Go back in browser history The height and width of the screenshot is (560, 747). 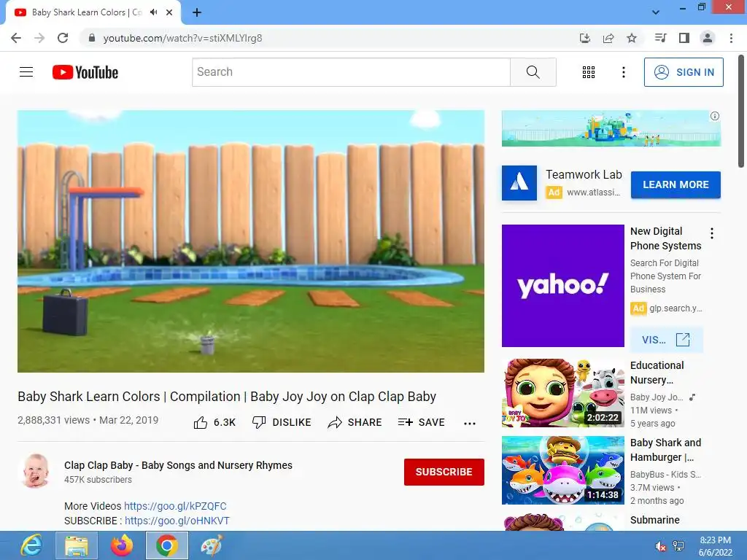16,38
